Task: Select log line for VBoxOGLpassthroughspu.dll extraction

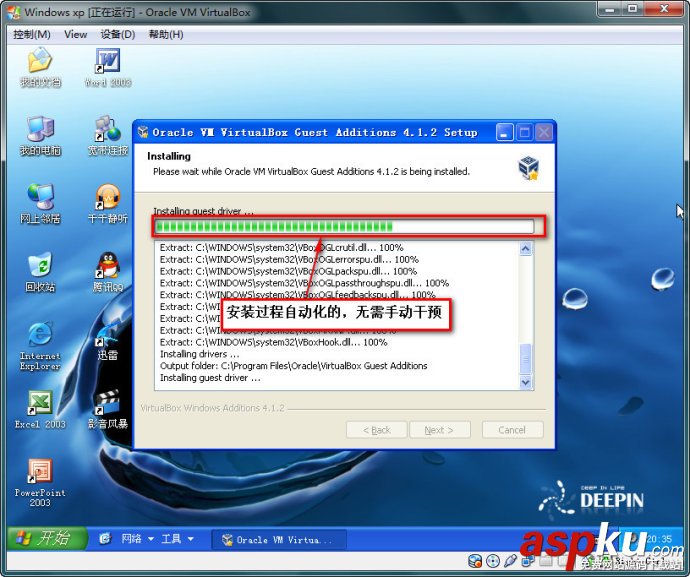Action: [305, 283]
